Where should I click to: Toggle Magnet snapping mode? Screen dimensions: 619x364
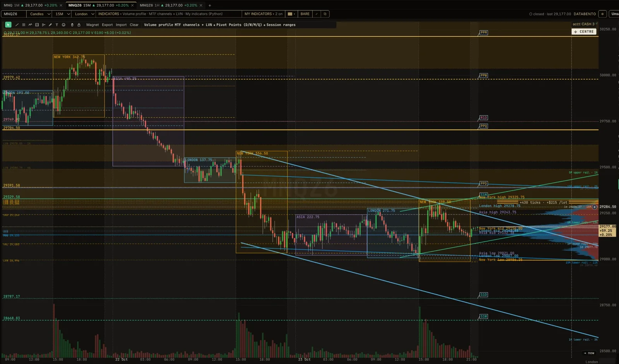pos(92,25)
